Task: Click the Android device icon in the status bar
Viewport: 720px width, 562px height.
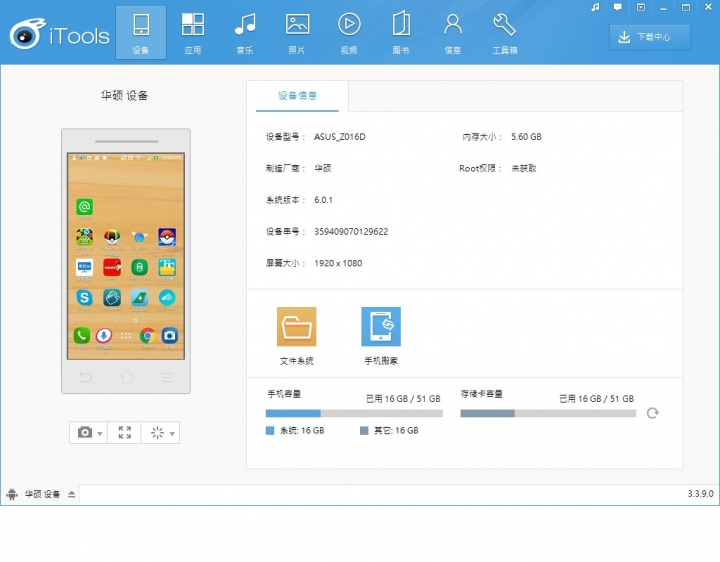Action: [12, 495]
